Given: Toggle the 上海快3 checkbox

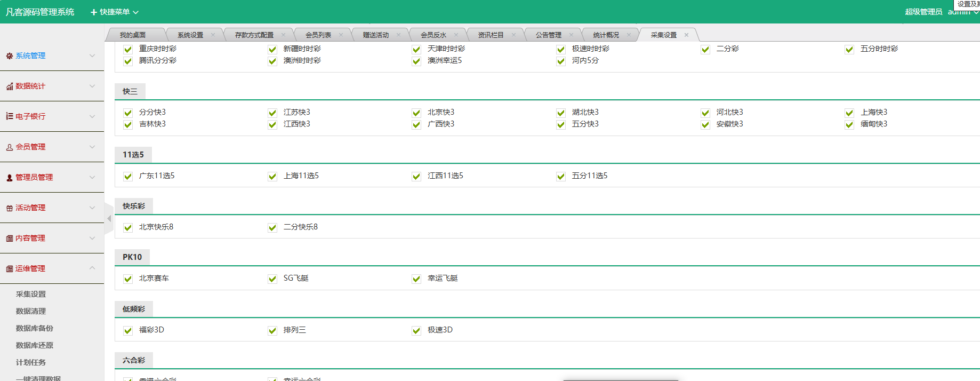Looking at the screenshot, I should [x=849, y=113].
